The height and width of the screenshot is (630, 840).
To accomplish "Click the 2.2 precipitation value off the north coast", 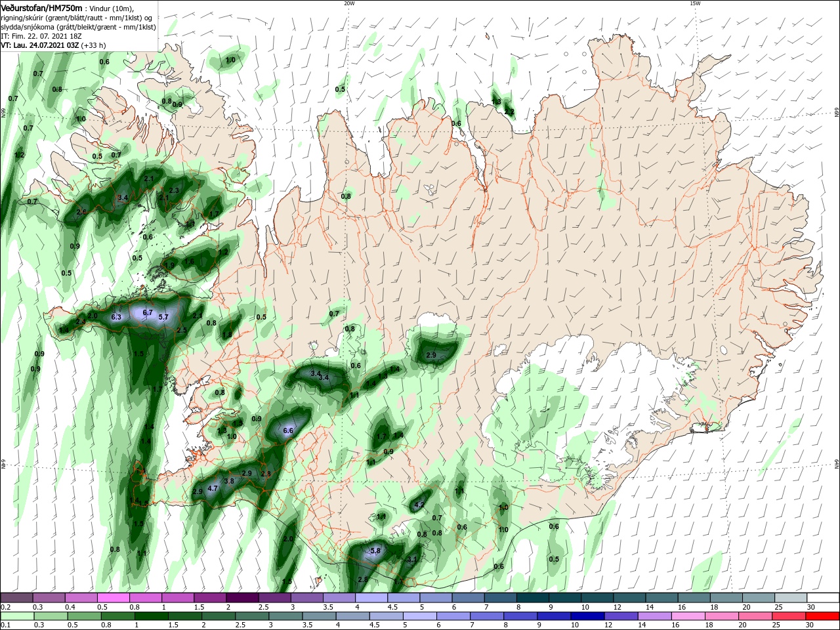I will pos(509,112).
